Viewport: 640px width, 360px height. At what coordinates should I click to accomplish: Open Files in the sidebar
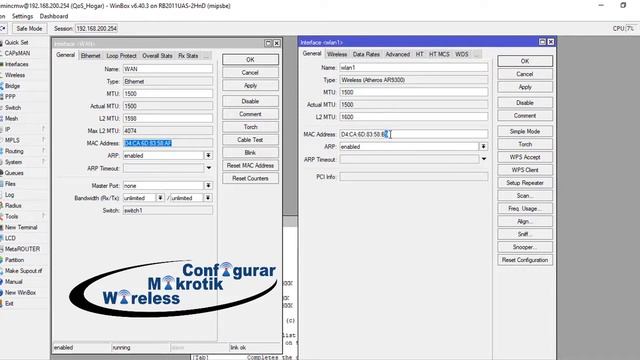click(10, 184)
